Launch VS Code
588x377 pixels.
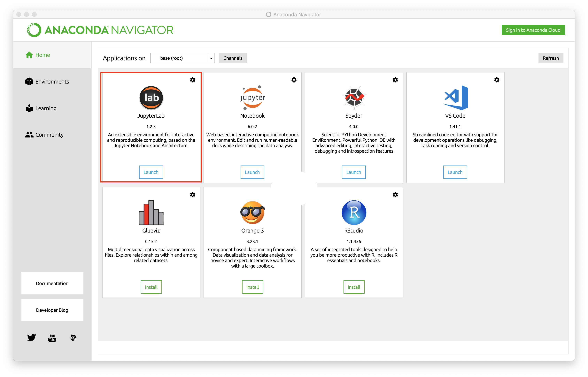click(455, 172)
